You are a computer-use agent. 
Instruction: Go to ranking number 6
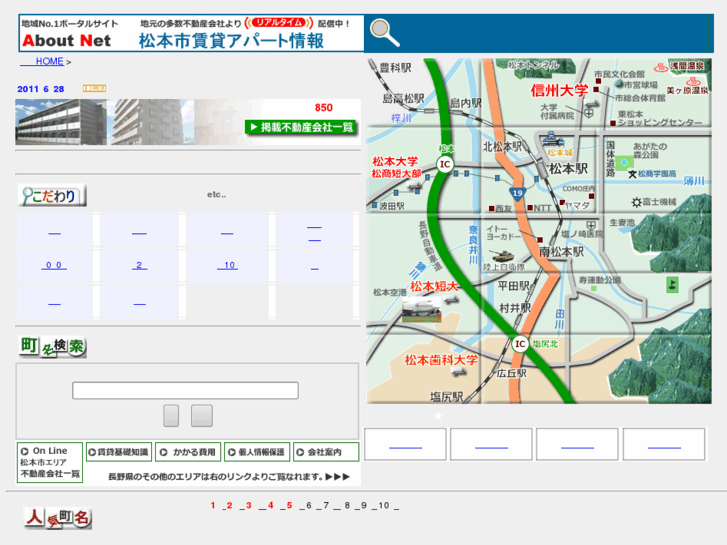(307, 506)
